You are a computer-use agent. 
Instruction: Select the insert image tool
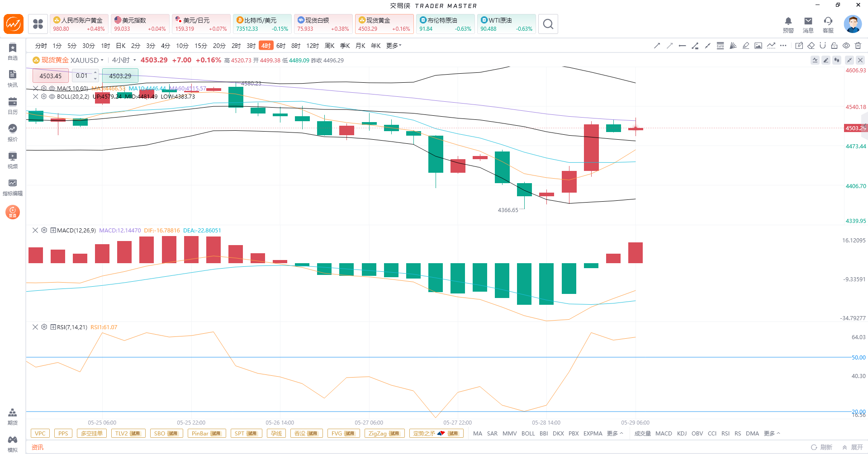(759, 46)
